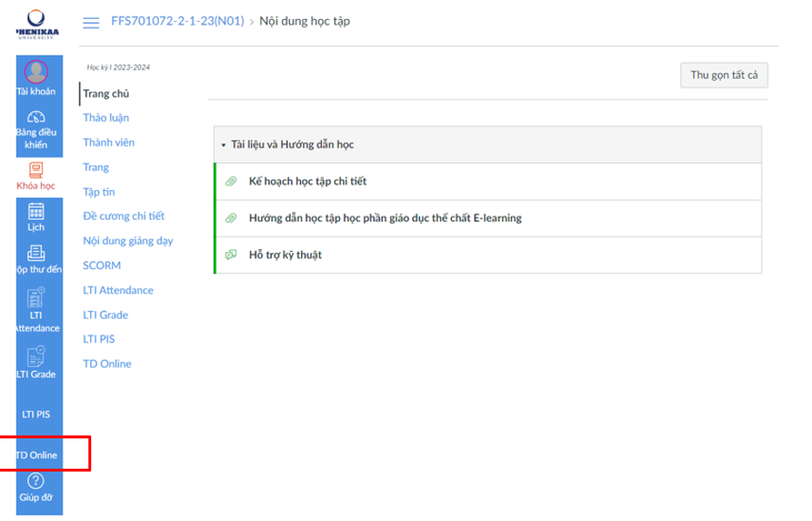
Task: Open SCORM in the course menu
Action: 101,266
